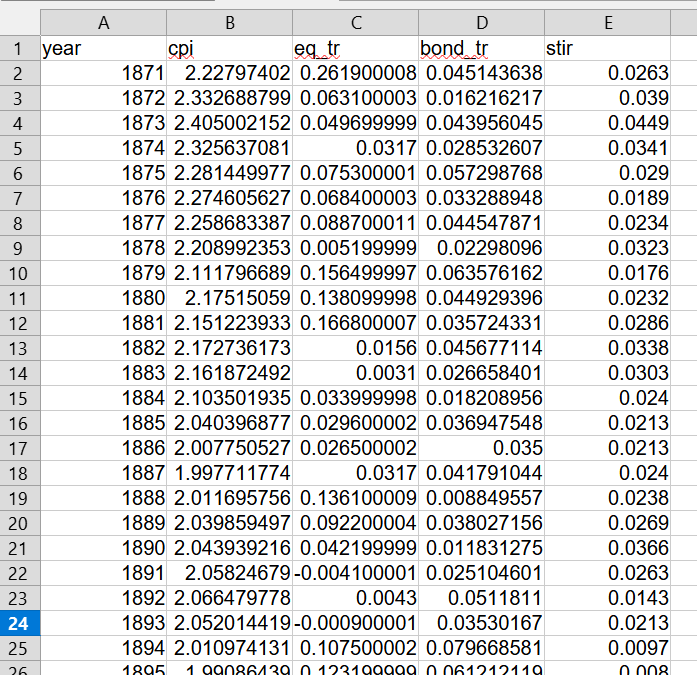
Task: Select cell with year 1875
Action: coord(104,173)
